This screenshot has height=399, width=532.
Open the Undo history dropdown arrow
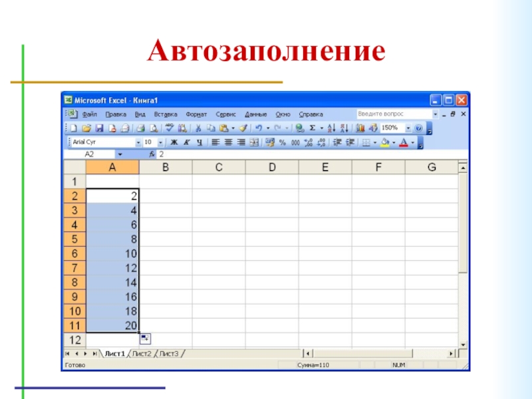coord(268,128)
